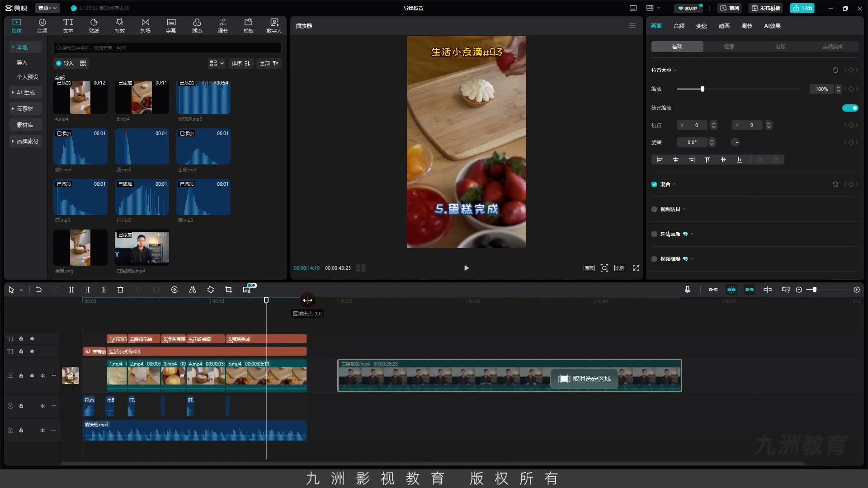This screenshot has height=488, width=868.
Task: Click the crop tool in timeline toolbar
Action: (228, 290)
